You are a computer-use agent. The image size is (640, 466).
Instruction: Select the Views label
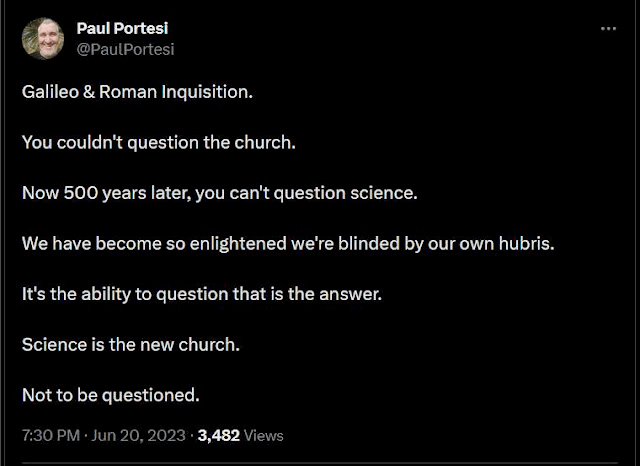(x=264, y=435)
